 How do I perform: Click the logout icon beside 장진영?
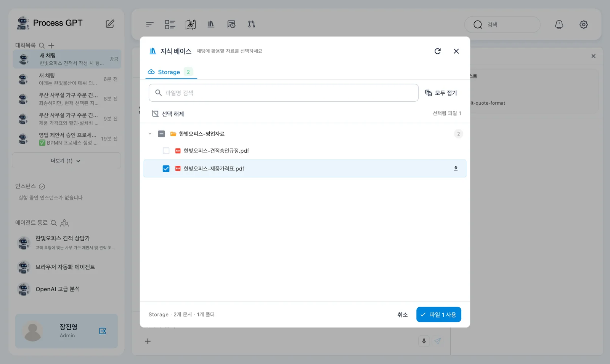tap(103, 331)
